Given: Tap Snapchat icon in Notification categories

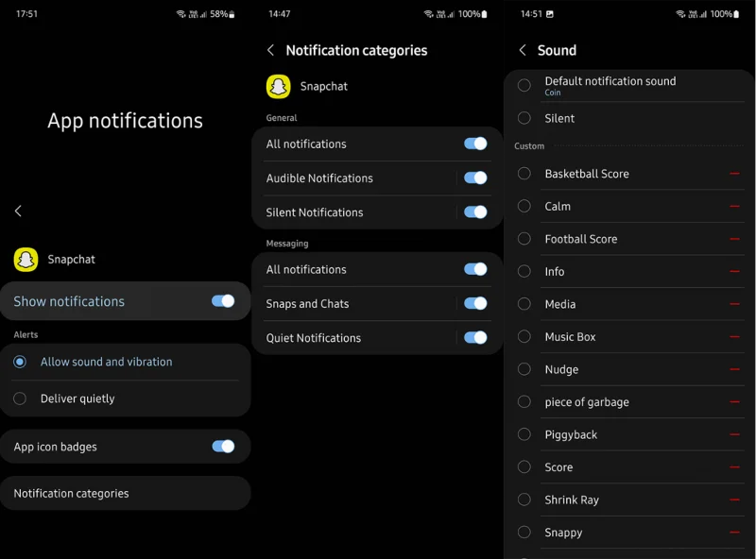Looking at the screenshot, I should point(278,87).
